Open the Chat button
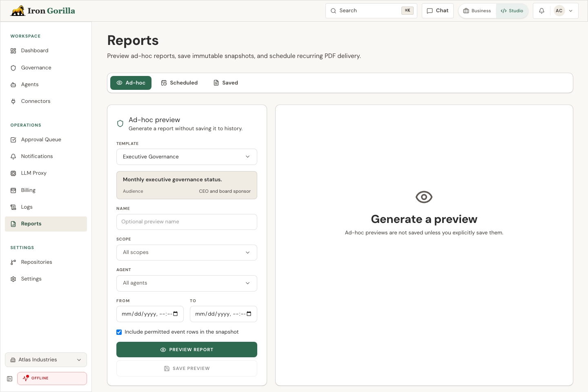This screenshot has width=588, height=392. [437, 11]
